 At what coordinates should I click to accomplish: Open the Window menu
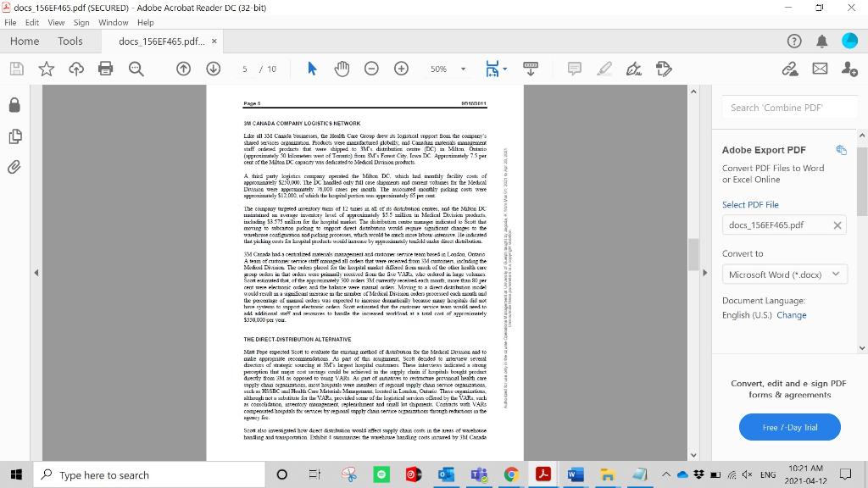[113, 23]
